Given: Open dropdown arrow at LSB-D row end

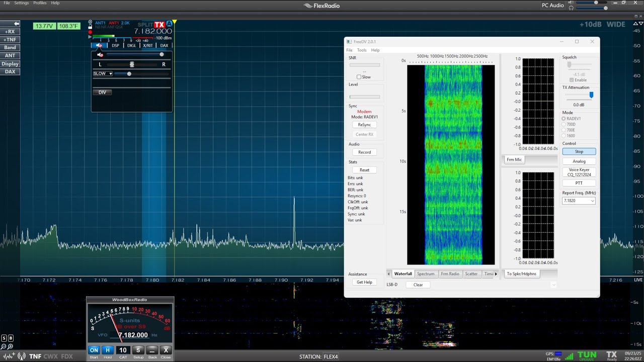Looking at the screenshot, I should point(553,285).
